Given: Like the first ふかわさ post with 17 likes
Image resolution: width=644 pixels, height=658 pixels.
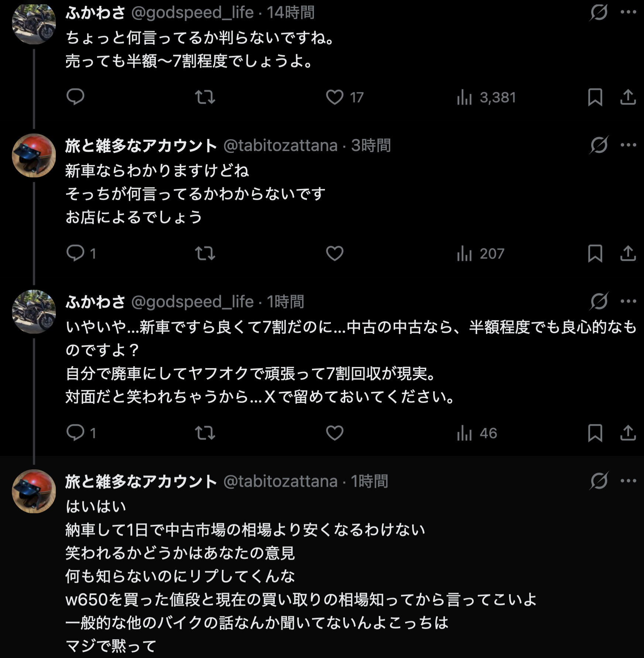Looking at the screenshot, I should click(335, 97).
